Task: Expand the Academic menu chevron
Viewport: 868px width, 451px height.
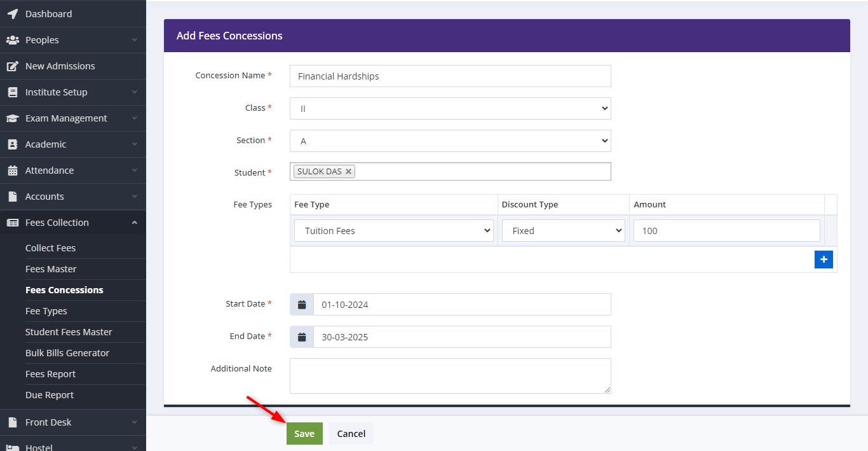Action: click(x=134, y=144)
